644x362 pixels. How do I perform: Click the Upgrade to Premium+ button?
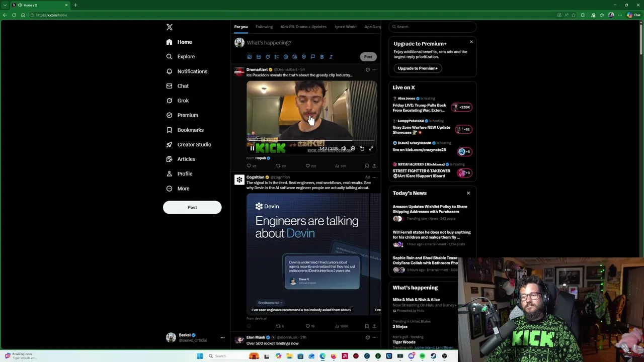click(418, 68)
